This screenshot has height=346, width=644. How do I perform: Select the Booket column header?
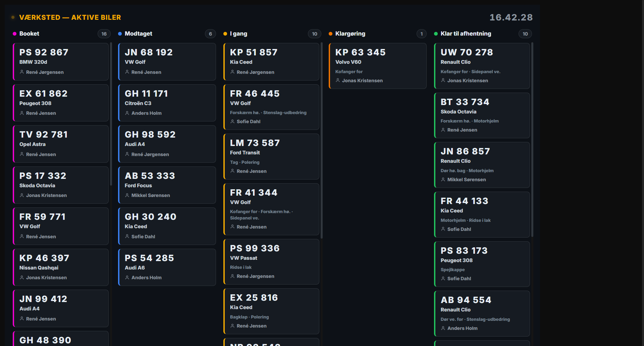[x=29, y=34]
